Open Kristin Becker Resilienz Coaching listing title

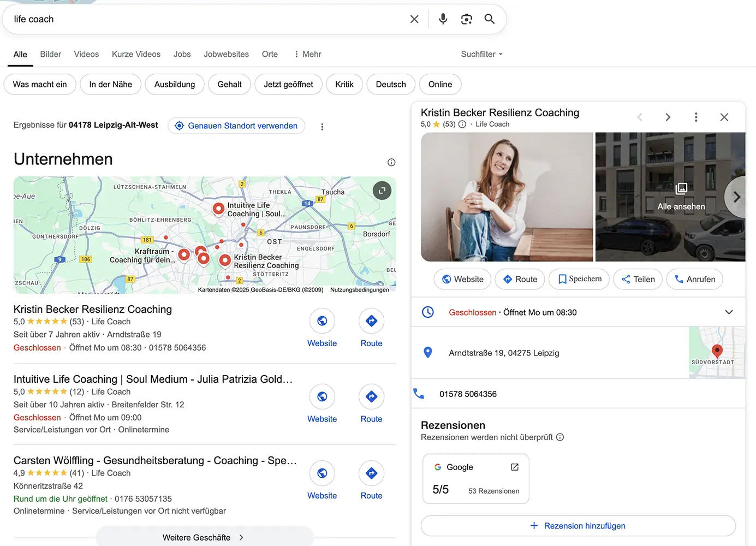[x=93, y=310]
